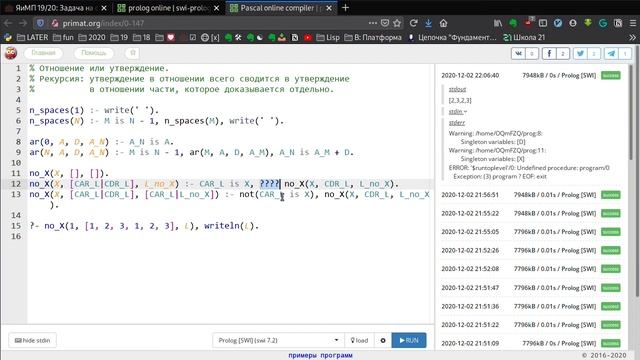Open the Prolog [SWI] language dropdown
The image size is (640, 360).
(x=278, y=340)
